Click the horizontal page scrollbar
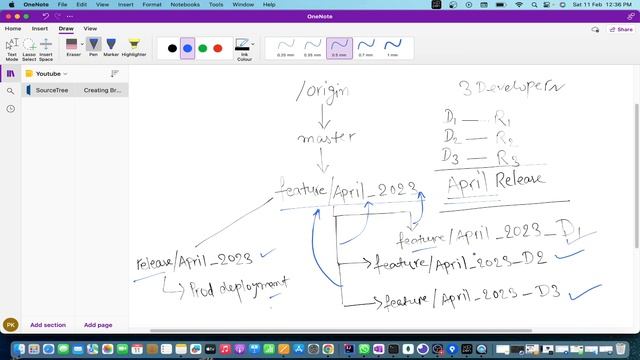 pos(341,331)
